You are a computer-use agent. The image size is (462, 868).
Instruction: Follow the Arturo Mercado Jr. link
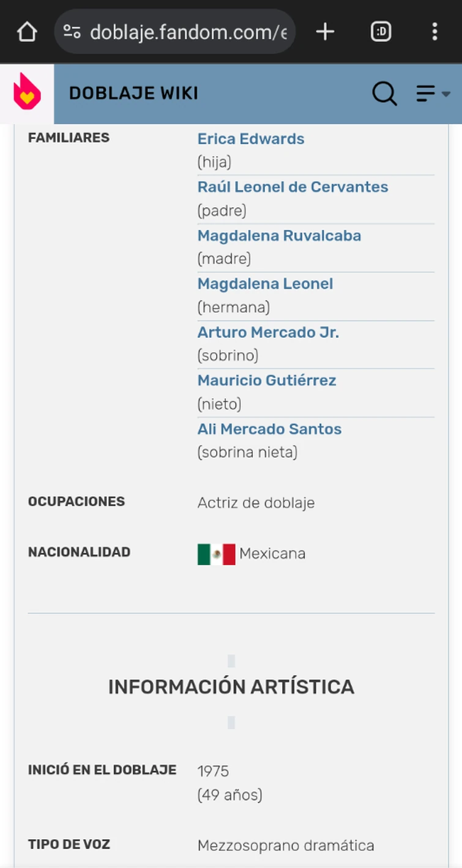(x=268, y=332)
